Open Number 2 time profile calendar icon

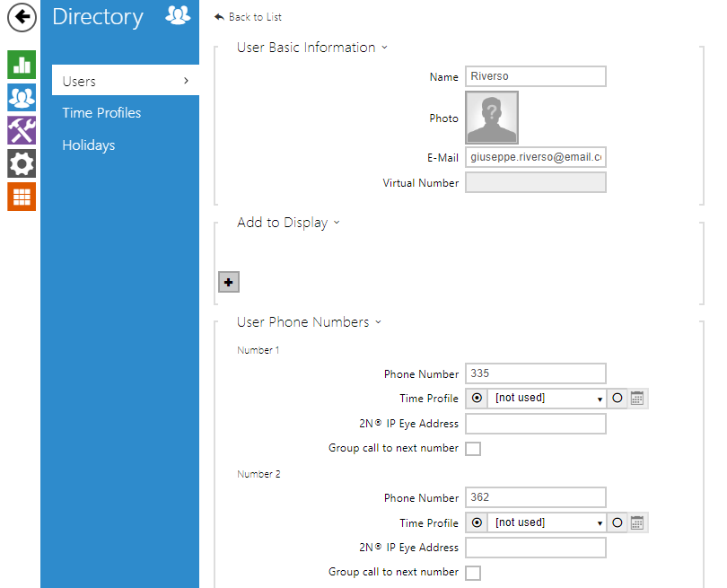tap(638, 523)
